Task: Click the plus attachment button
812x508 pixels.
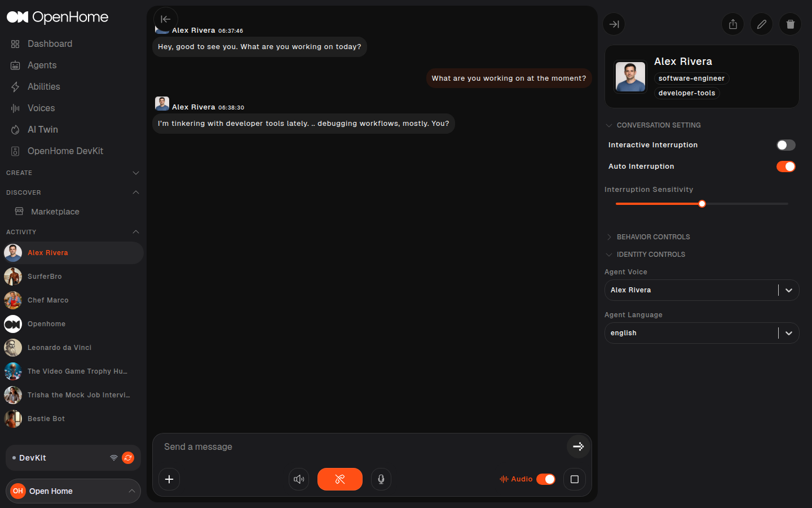Action: click(169, 479)
